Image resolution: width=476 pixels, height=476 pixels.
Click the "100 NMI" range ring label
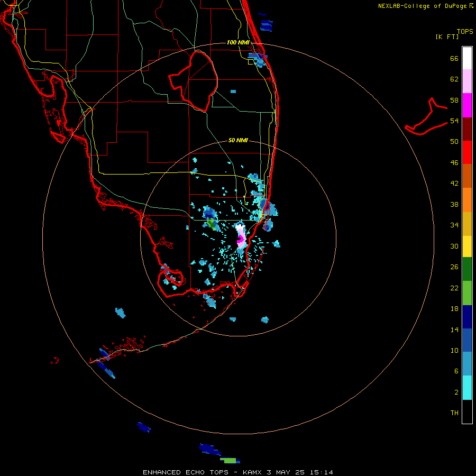238,42
